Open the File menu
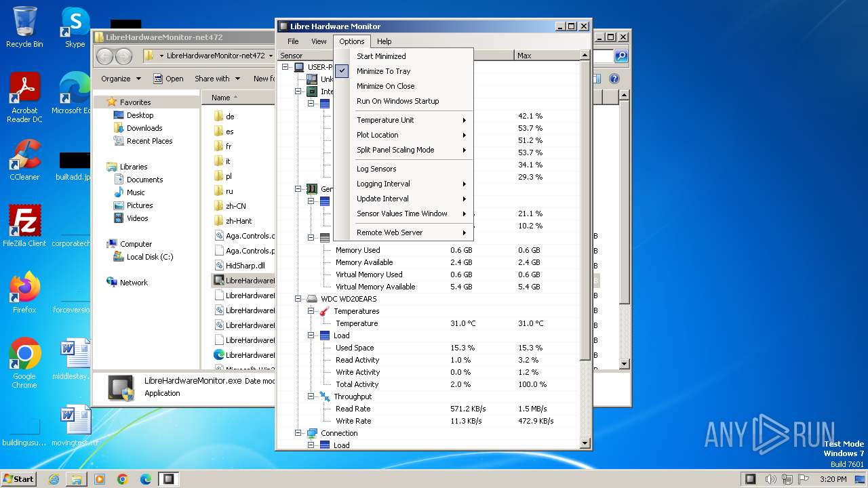868x488 pixels. (293, 41)
